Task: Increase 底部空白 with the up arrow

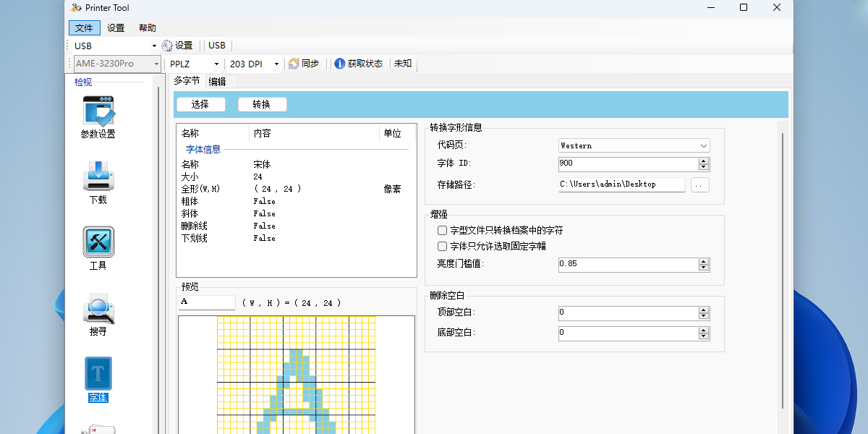Action: [704, 330]
